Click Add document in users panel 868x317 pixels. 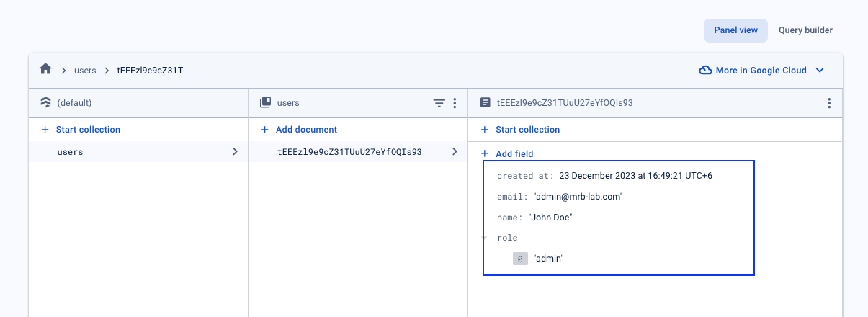(x=299, y=130)
